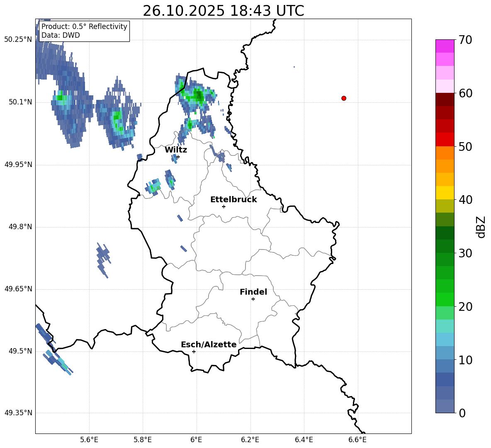Screen dimensions: 491x448
Task: Click the cyan colorbar segment near 15
Action: coord(445,326)
